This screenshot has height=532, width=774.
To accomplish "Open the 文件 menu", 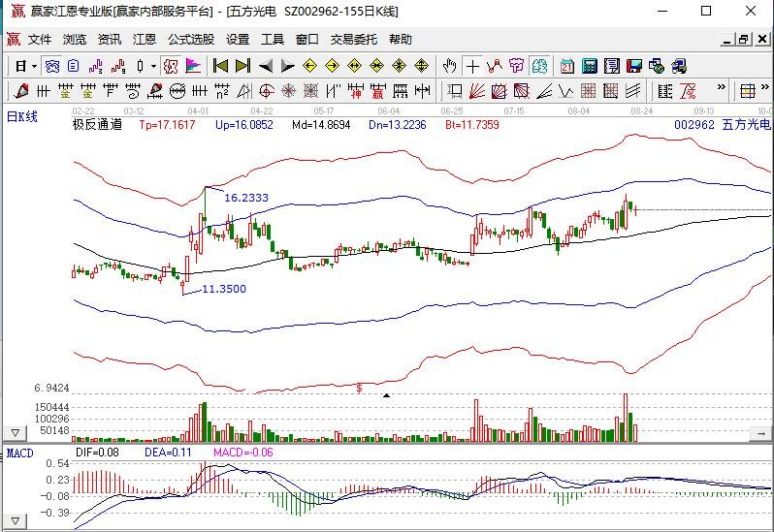I will [40, 40].
